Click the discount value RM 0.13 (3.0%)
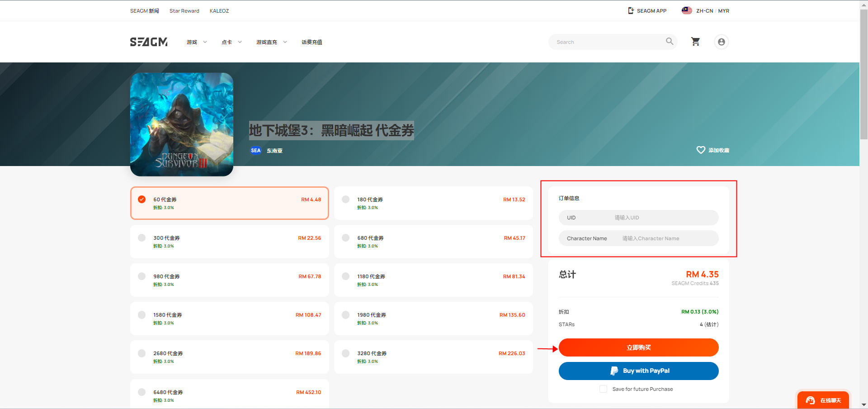 point(700,312)
